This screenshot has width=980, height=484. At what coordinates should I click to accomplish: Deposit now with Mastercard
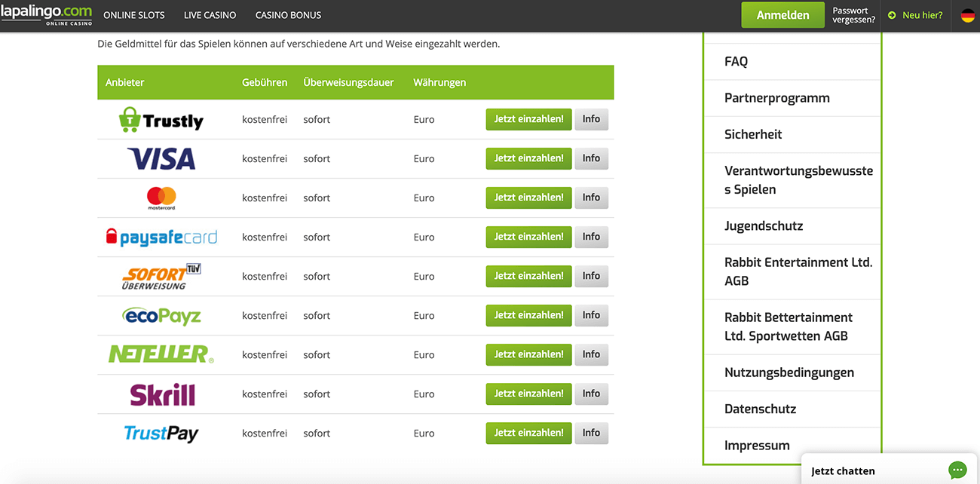point(528,198)
